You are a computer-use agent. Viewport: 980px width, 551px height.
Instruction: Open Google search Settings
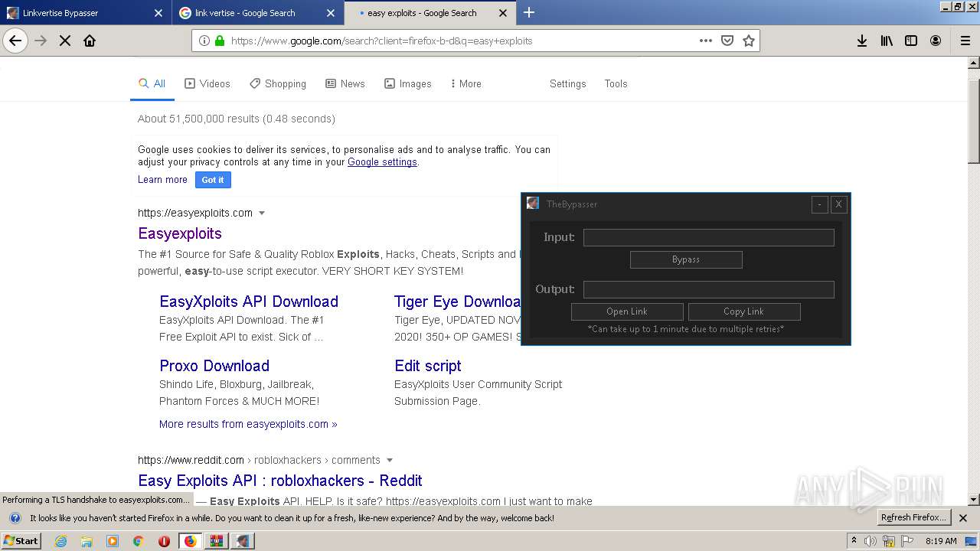pyautogui.click(x=568, y=83)
